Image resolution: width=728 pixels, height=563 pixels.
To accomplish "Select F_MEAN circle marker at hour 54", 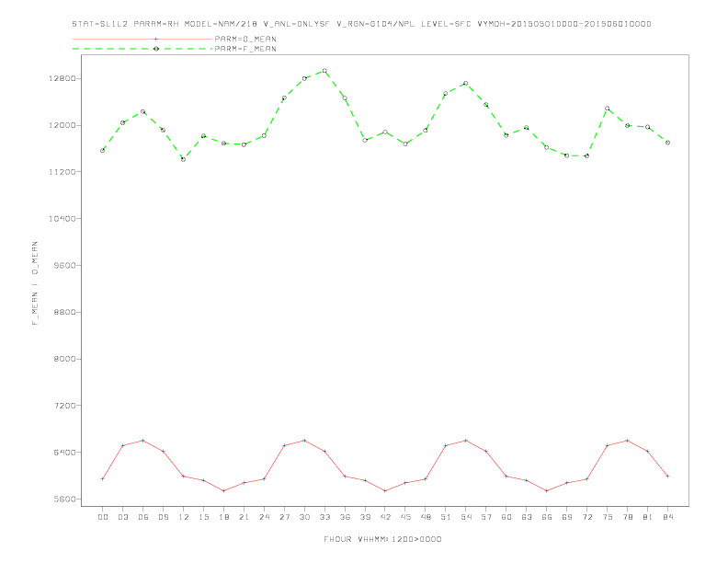I will [x=466, y=83].
